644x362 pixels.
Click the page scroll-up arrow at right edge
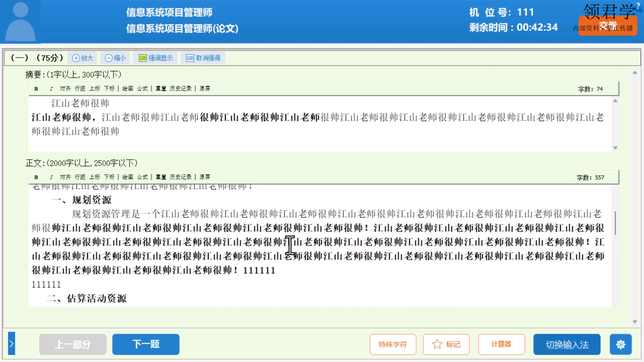coord(635,72)
